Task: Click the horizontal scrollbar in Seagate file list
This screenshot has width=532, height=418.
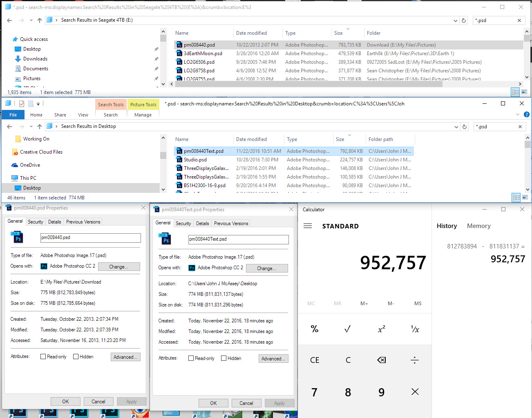Action: coord(308,84)
